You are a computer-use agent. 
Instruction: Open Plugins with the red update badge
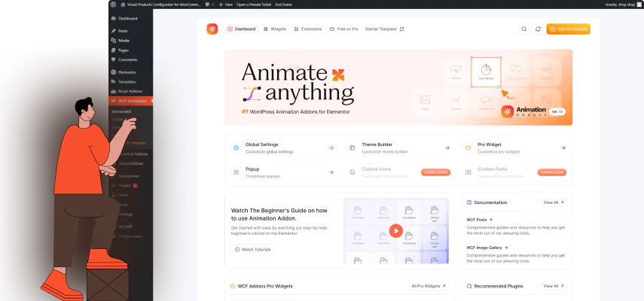tap(125, 185)
